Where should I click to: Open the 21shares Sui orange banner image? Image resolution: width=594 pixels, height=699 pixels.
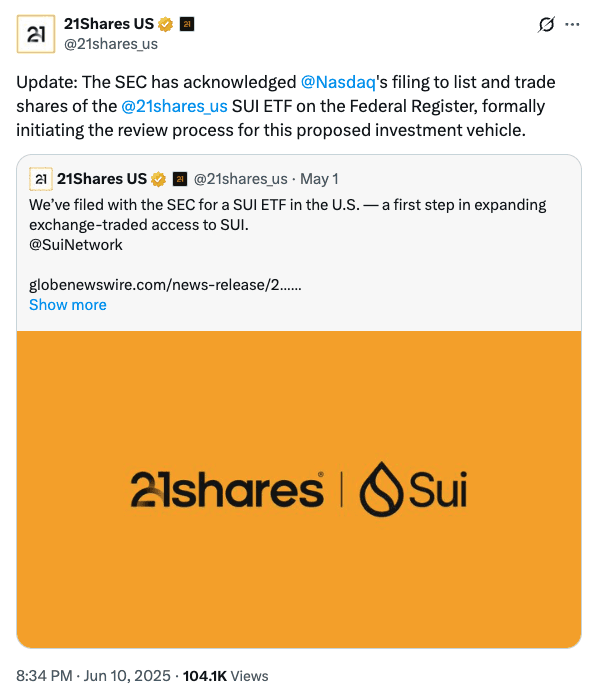point(299,489)
